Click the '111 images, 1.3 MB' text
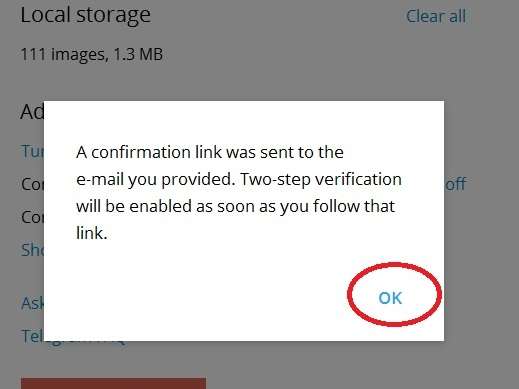This screenshot has width=519, height=389. pyautogui.click(x=92, y=54)
